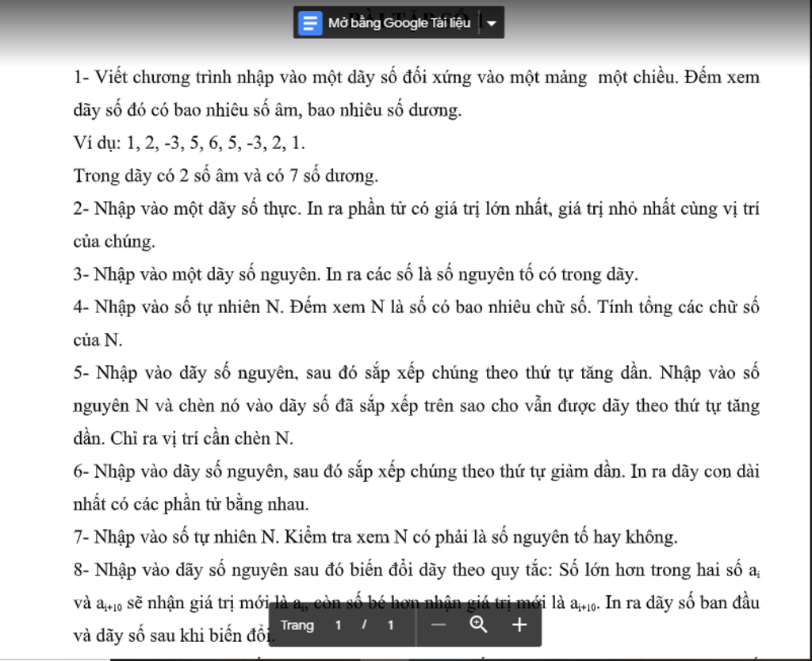The image size is (812, 661).
Task: Click the first line of exercise 1 about dãy số đối xứng
Action: (416, 77)
